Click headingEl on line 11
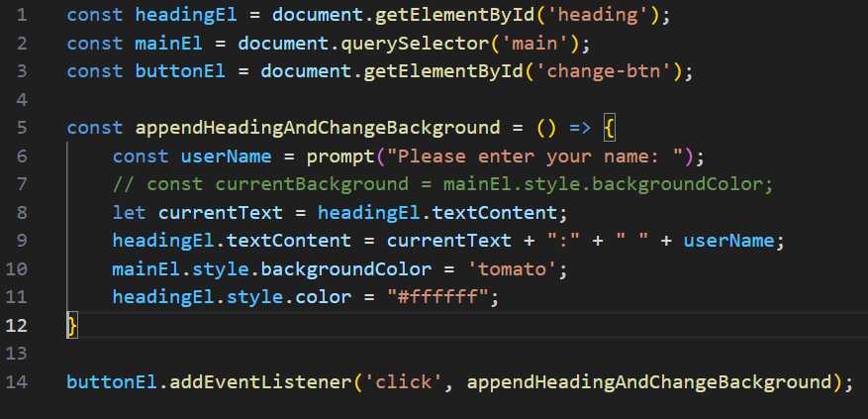 pos(163,297)
